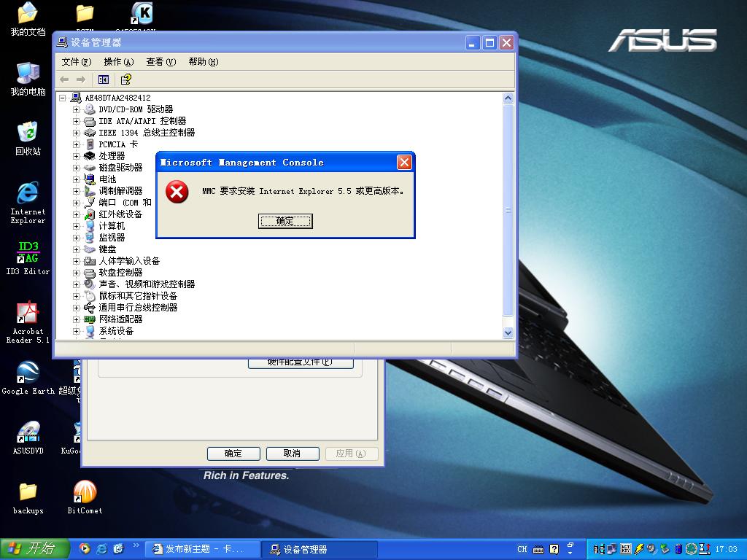Click 取消 in the properties window behind
Viewport: 747px width, 560px height.
point(293,454)
